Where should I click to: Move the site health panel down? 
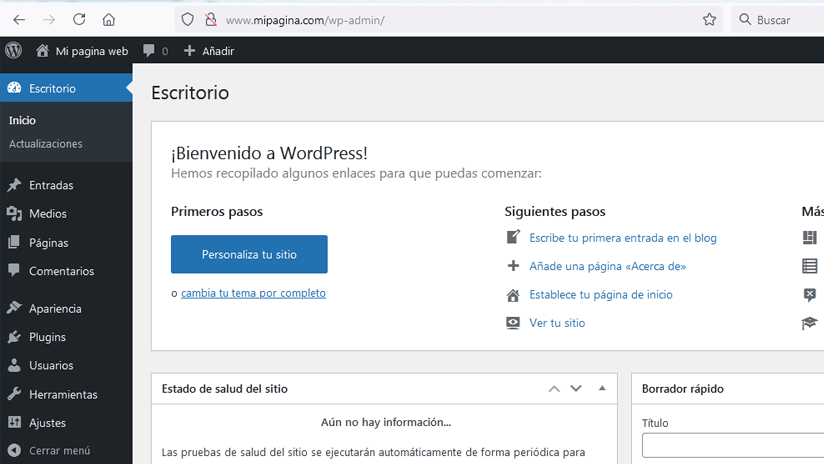coord(576,389)
